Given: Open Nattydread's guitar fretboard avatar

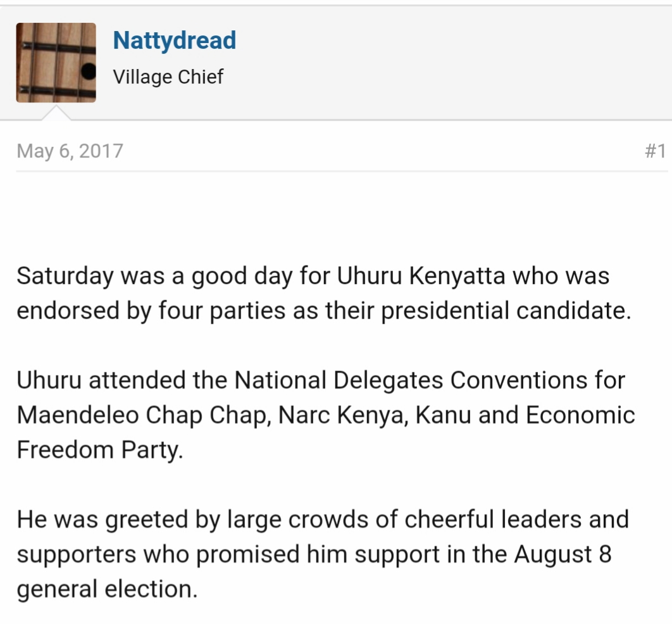Looking at the screenshot, I should (x=56, y=63).
